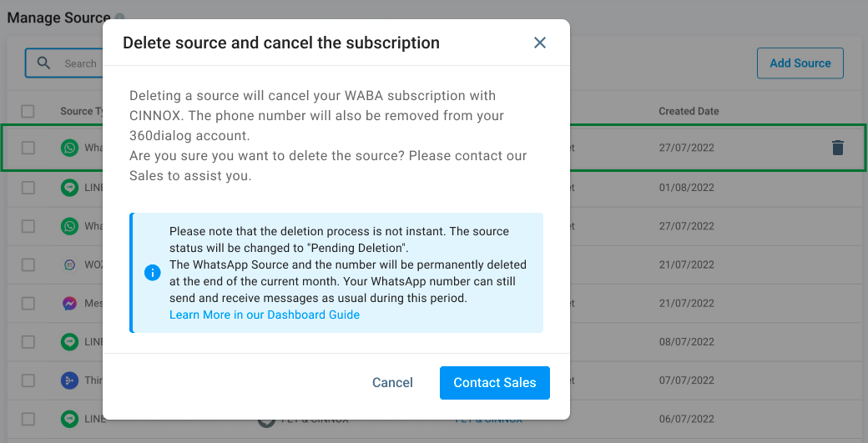This screenshot has height=443, width=868.
Task: Click the source icon in the 07/07/2022 row
Action: click(x=69, y=380)
